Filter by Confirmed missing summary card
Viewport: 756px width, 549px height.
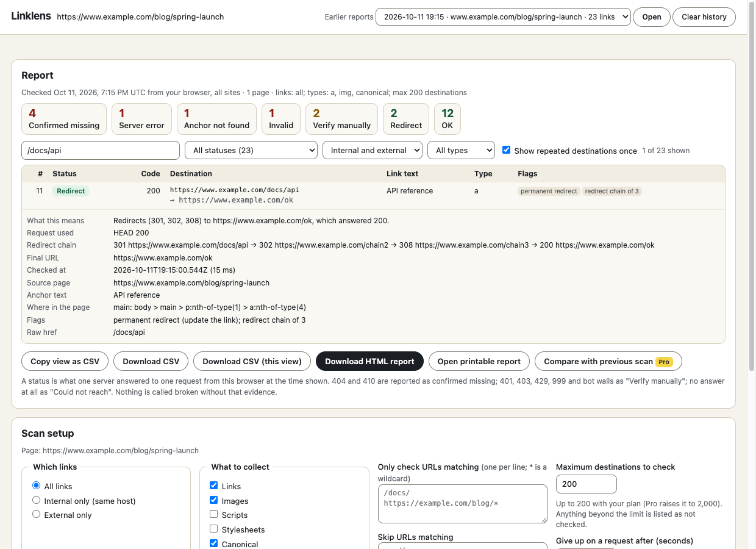(x=64, y=119)
